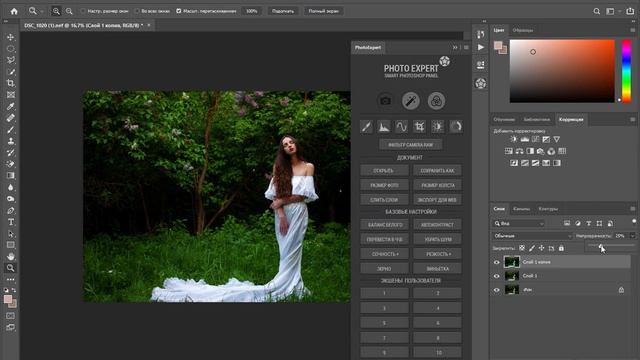Hide the 'Слой 1' layer
The width and height of the screenshot is (640, 360).
tap(497, 276)
